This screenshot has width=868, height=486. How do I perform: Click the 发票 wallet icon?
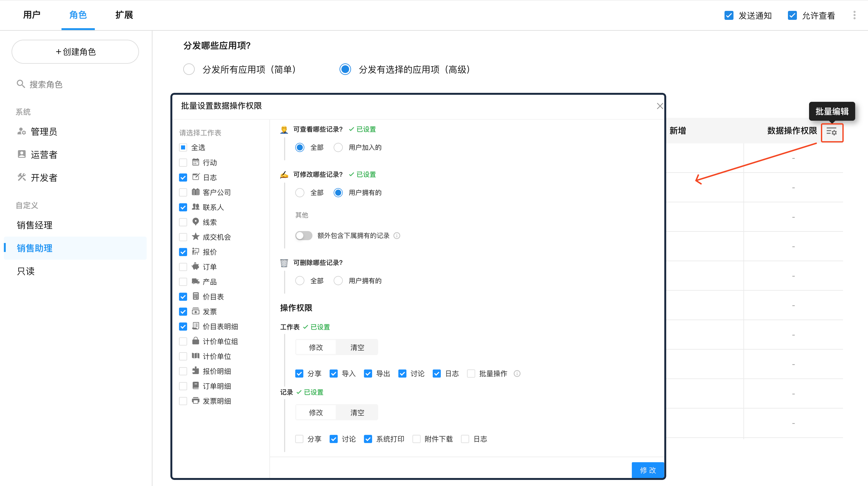[195, 311]
